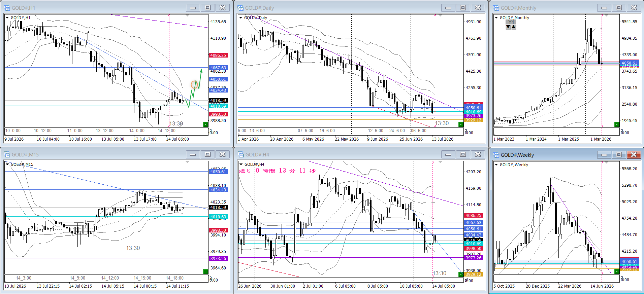Click the up arrow under Y1 in the Monthly chart
The width and height of the screenshot is (644, 294).
tap(514, 27)
